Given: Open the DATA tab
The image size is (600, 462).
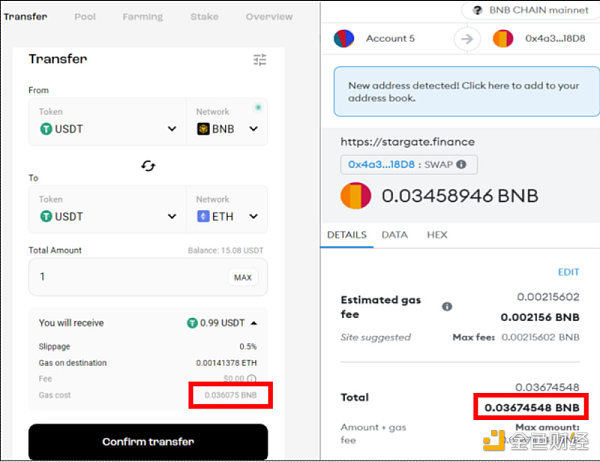Looking at the screenshot, I should 394,234.
